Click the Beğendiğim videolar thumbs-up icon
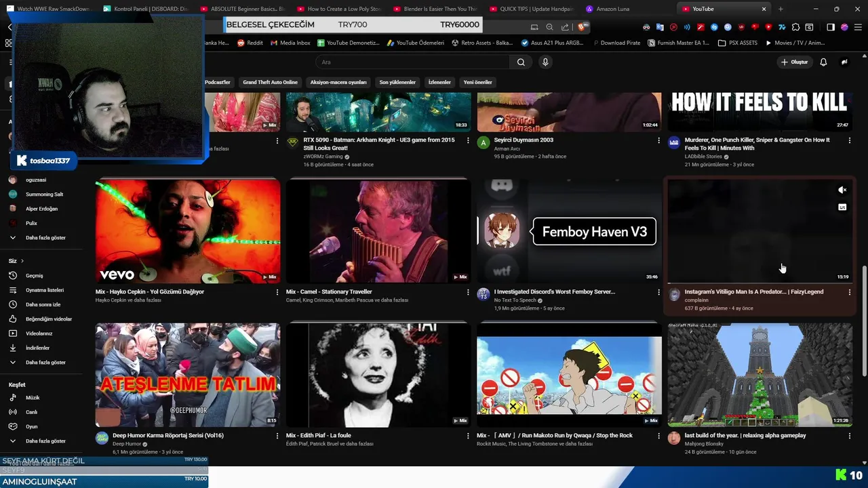 (x=12, y=319)
